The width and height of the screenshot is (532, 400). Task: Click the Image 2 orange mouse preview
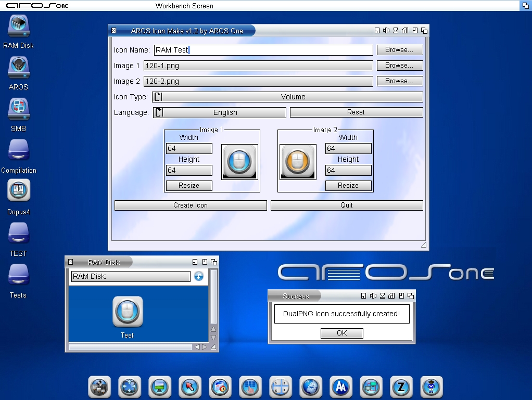pyautogui.click(x=298, y=162)
